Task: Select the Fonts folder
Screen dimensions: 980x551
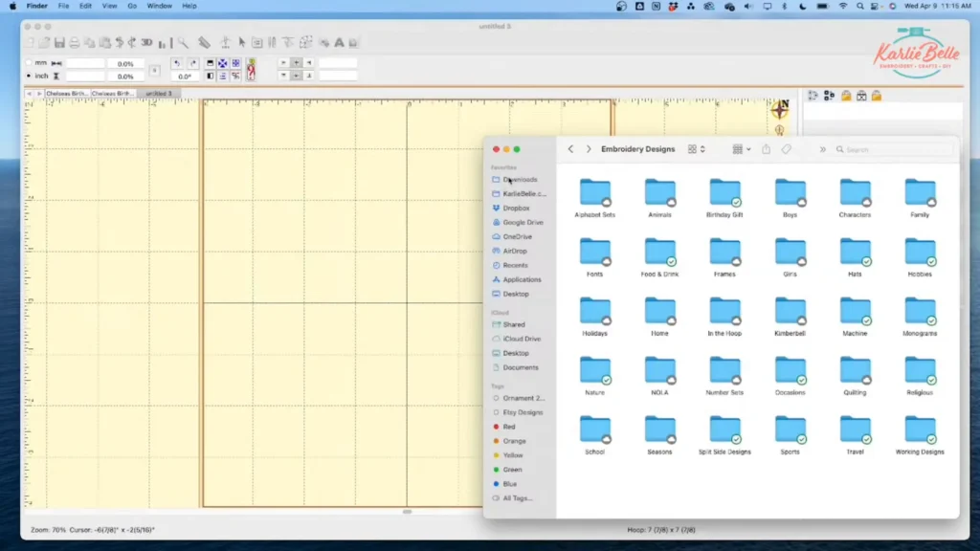Action: point(595,257)
